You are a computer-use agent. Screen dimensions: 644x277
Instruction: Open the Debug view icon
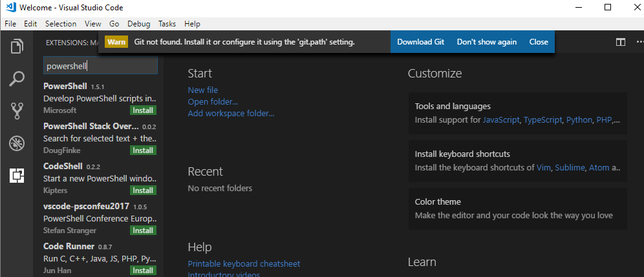(x=17, y=143)
